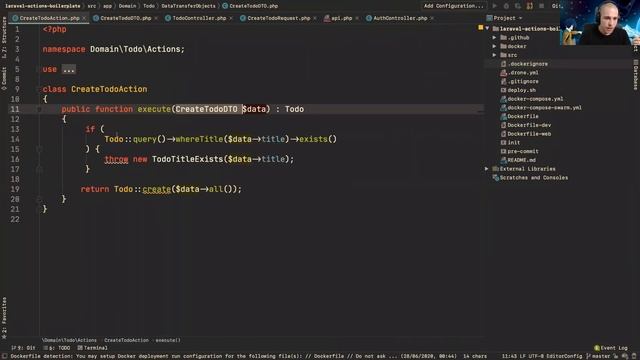Viewport: 640px width, 360px height.
Task: Close the CreateTodoAction.php tab
Action: pyautogui.click(x=84, y=18)
